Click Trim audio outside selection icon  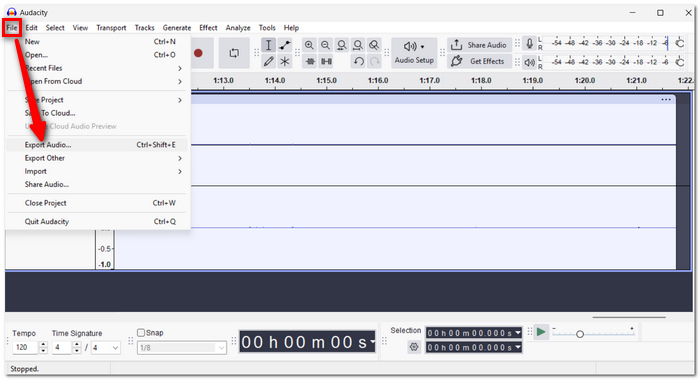pos(309,61)
